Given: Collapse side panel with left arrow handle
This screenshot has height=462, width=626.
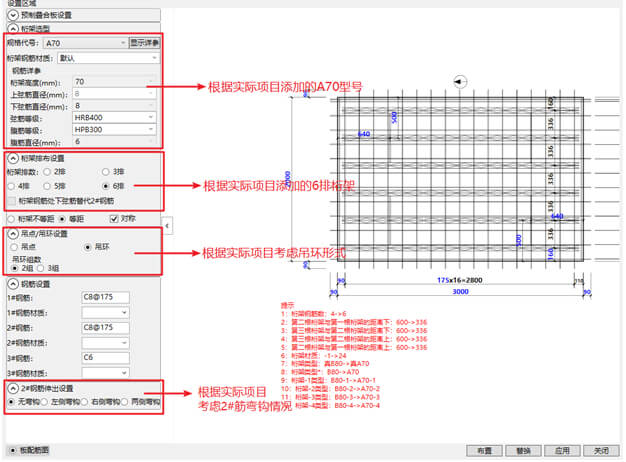Looking at the screenshot, I should [x=167, y=226].
